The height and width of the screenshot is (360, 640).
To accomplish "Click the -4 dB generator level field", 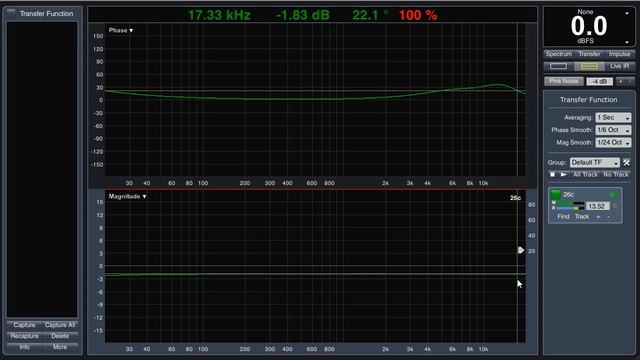I will [600, 82].
